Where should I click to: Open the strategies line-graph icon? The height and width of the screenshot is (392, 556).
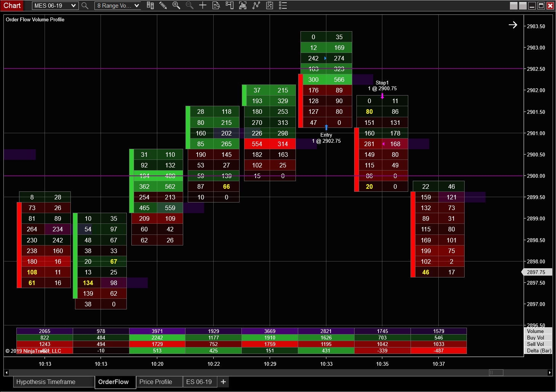[256, 5]
